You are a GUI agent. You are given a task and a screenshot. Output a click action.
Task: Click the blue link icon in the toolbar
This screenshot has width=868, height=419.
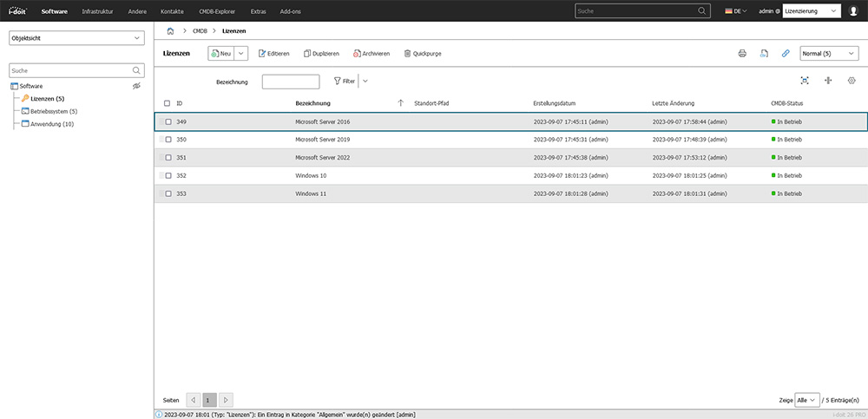coord(786,53)
